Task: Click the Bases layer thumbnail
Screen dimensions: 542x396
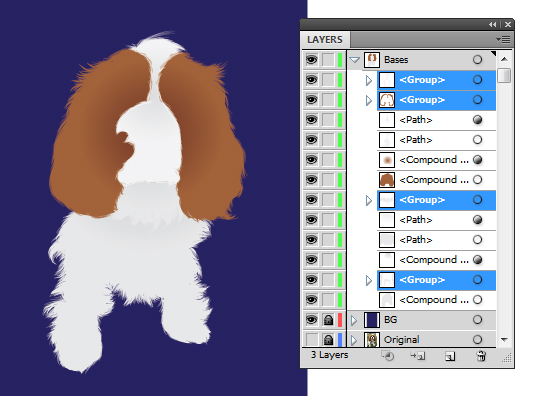Action: 372,60
